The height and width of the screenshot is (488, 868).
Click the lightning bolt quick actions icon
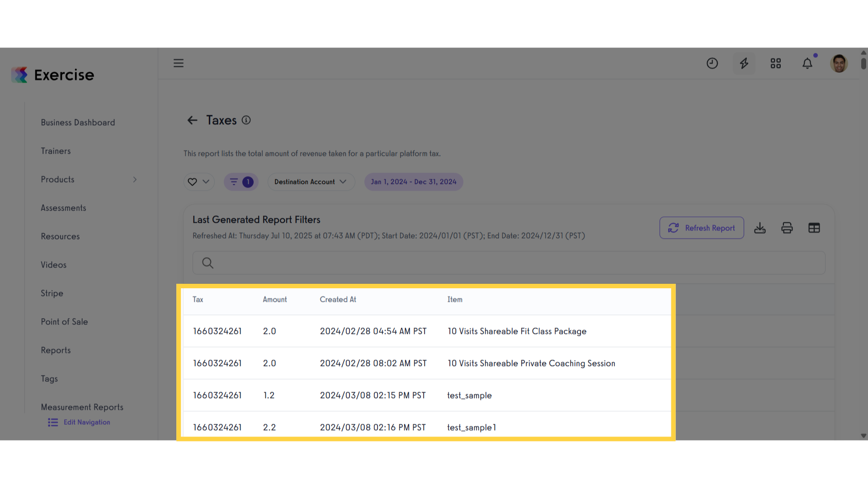click(744, 63)
